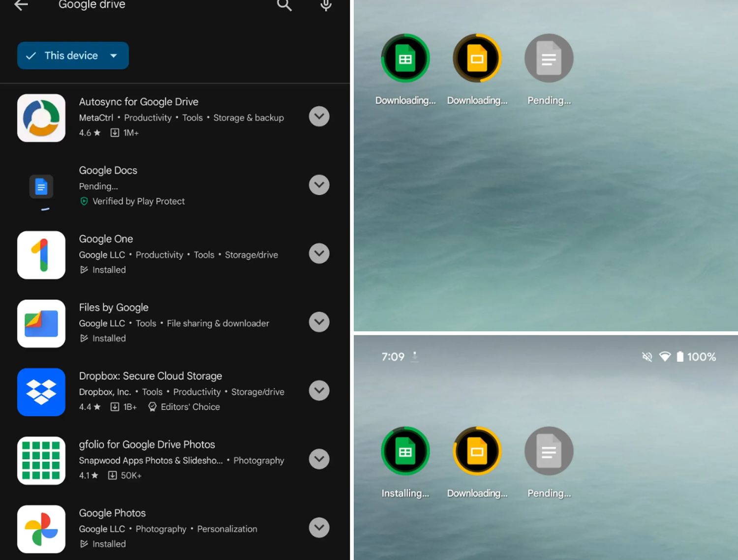This screenshot has width=738, height=560.
Task: Expand the Google Docs pending entry
Action: (x=319, y=185)
